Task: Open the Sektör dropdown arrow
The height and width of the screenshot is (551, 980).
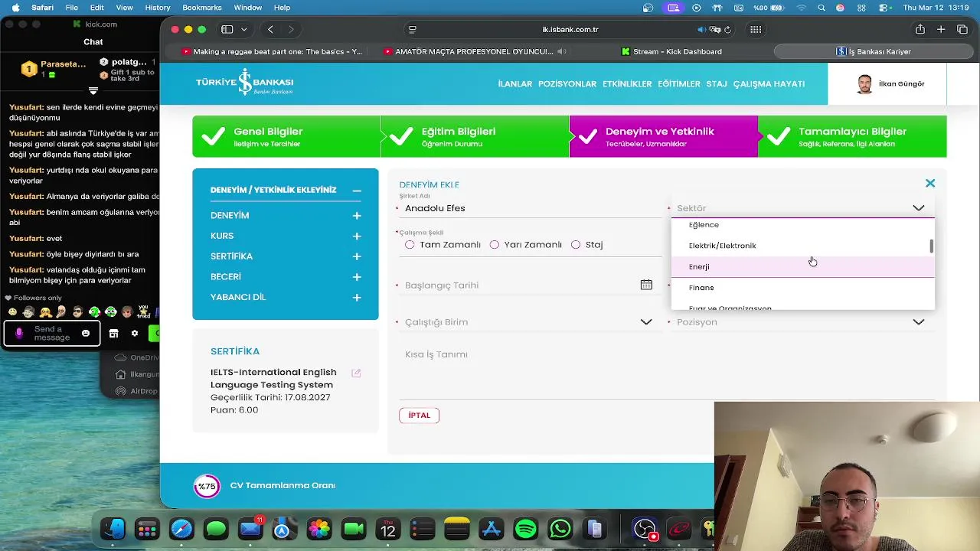Action: coord(918,208)
